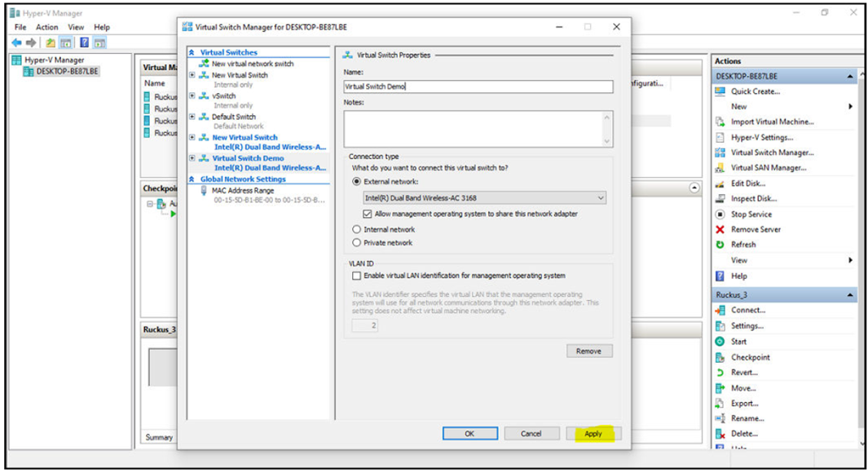Click the Notes scrollbar down arrow
Image resolution: width=868 pixels, height=473 pixels.
click(x=607, y=142)
